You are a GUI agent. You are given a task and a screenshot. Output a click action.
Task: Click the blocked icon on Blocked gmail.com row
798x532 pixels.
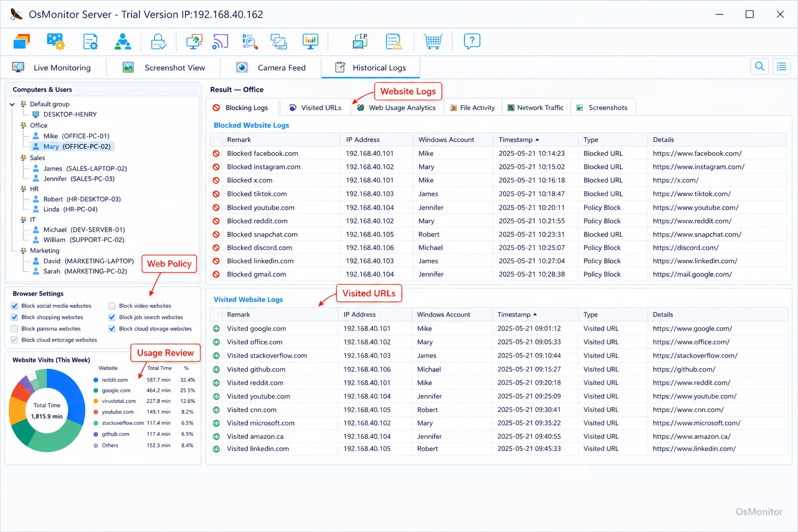point(216,274)
